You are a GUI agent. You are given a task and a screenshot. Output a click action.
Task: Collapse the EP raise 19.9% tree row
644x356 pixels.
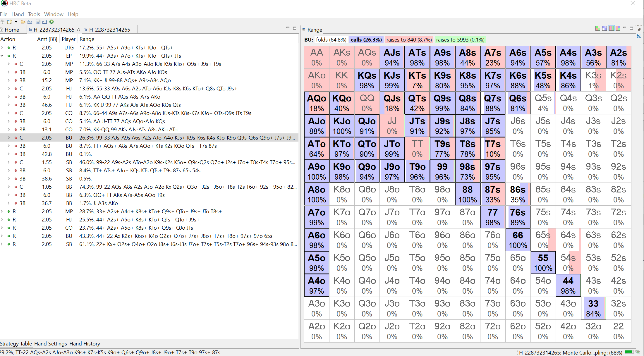pos(2,56)
